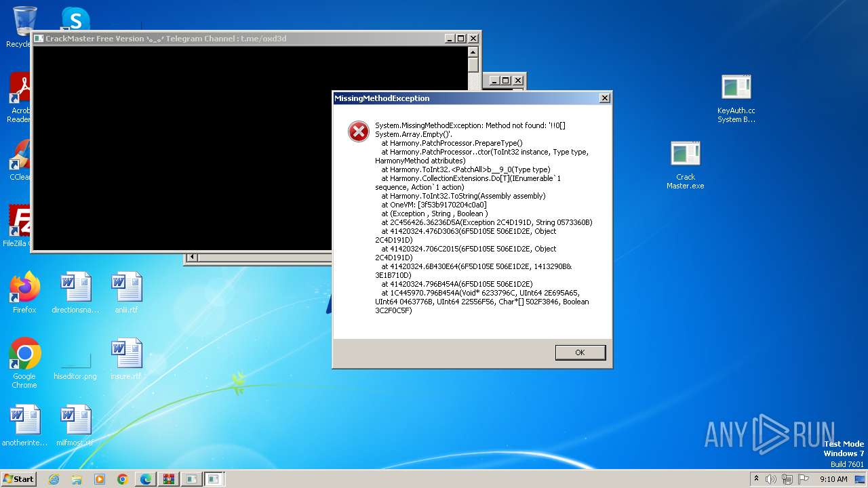868x488 pixels.
Task: Switch to the first console taskbar button
Action: pyautogui.click(x=191, y=479)
